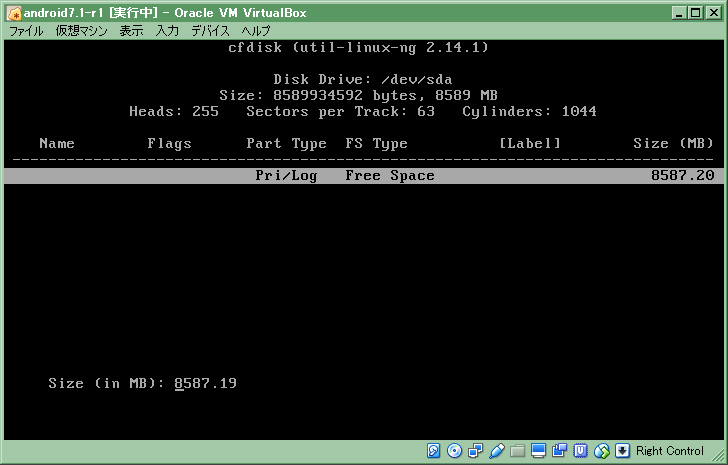Open the デバイス menu
Screen dimensions: 728x465
(x=211, y=31)
